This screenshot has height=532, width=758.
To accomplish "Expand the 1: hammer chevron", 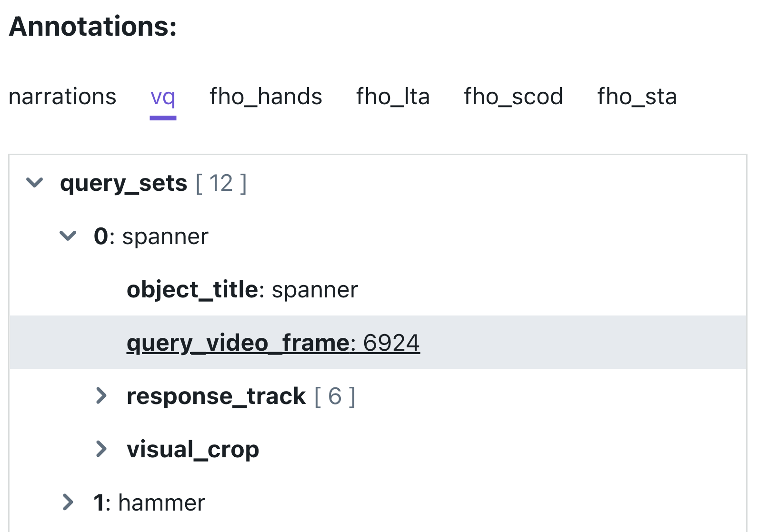I will click(x=68, y=502).
